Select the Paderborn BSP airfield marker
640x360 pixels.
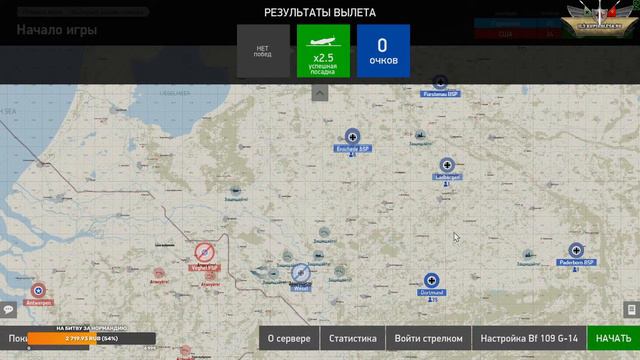[x=576, y=250]
